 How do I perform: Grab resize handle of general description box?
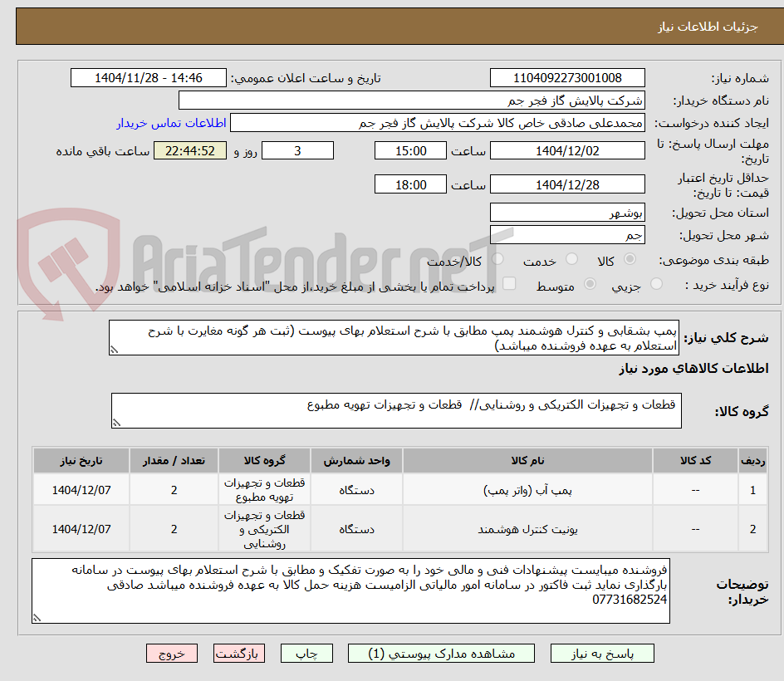(x=114, y=350)
